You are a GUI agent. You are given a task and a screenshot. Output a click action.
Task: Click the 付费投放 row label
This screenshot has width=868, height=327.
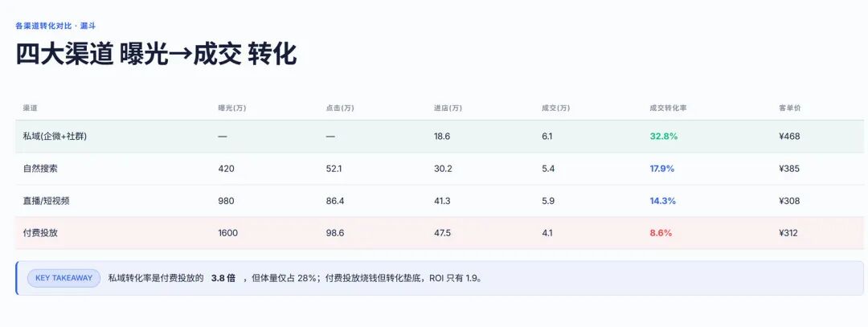pos(36,233)
